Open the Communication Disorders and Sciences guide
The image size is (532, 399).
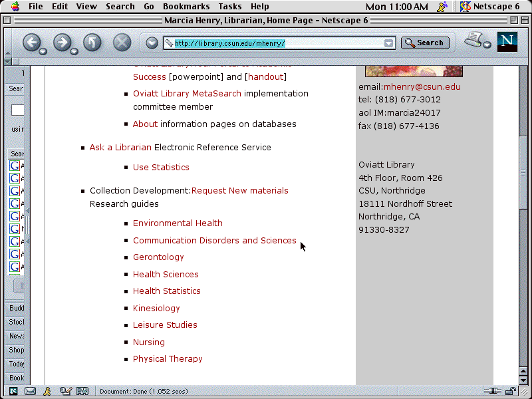pos(214,241)
